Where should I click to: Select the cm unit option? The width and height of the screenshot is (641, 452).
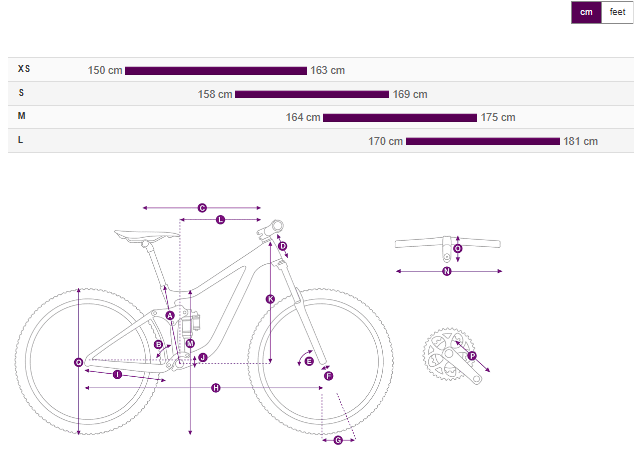click(x=587, y=12)
